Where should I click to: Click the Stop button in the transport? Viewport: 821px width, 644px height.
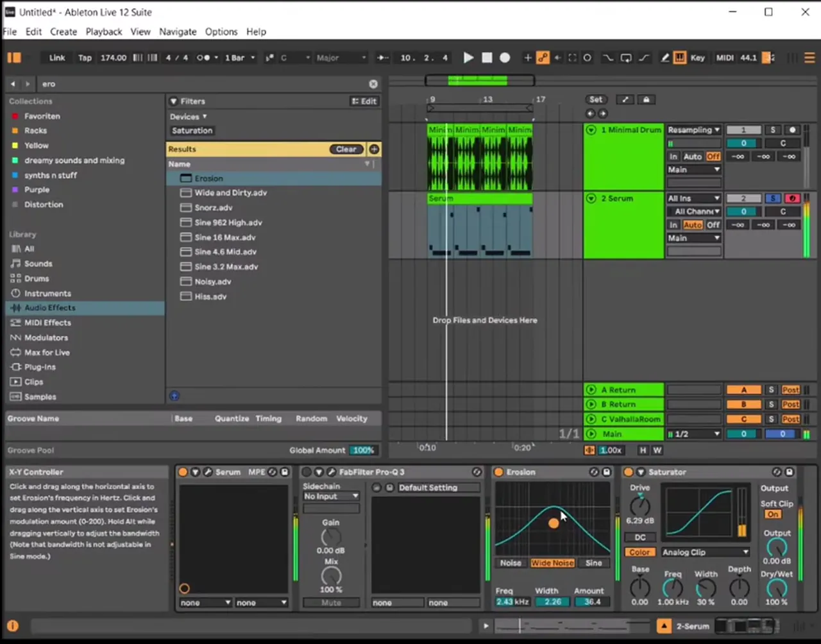pos(487,58)
